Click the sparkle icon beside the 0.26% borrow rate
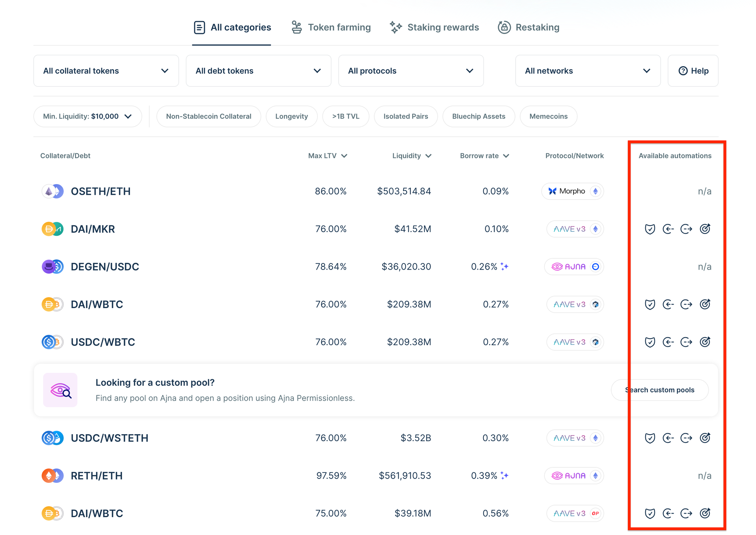Image resolution: width=756 pixels, height=535 pixels. point(505,267)
